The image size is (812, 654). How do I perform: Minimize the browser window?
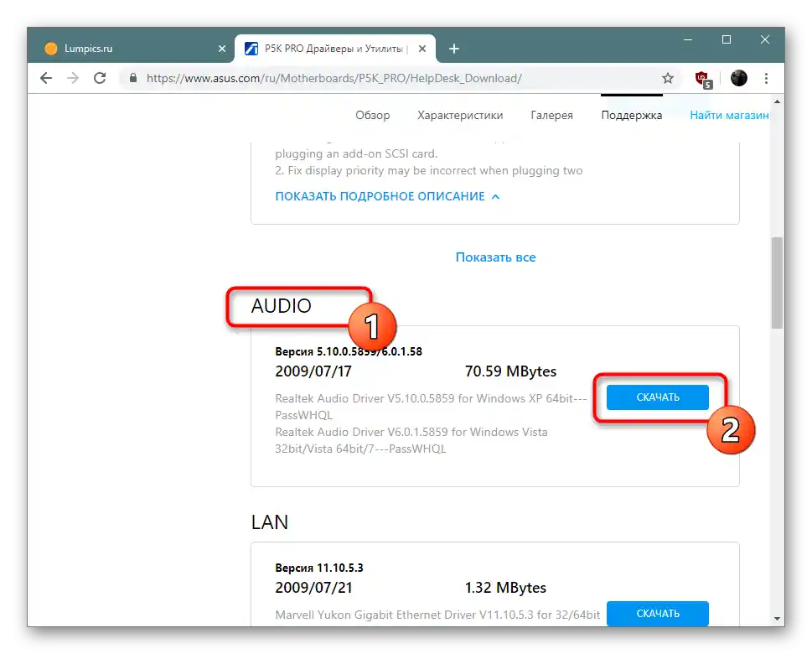[x=688, y=40]
